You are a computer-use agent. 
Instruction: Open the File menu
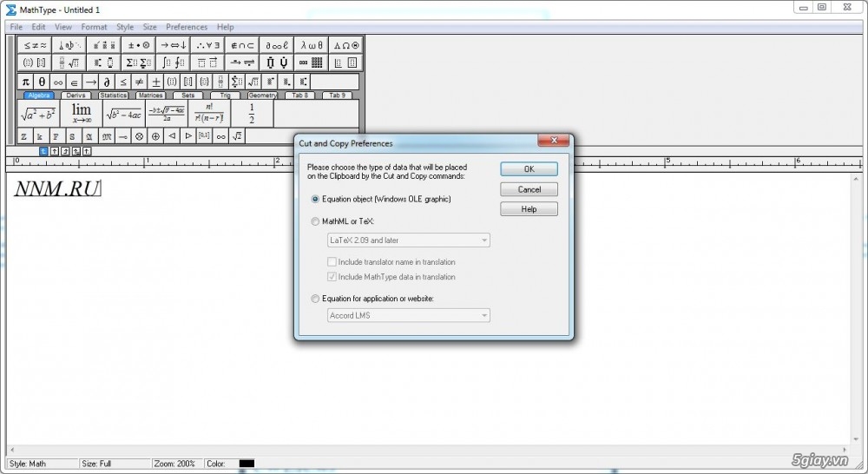click(16, 27)
